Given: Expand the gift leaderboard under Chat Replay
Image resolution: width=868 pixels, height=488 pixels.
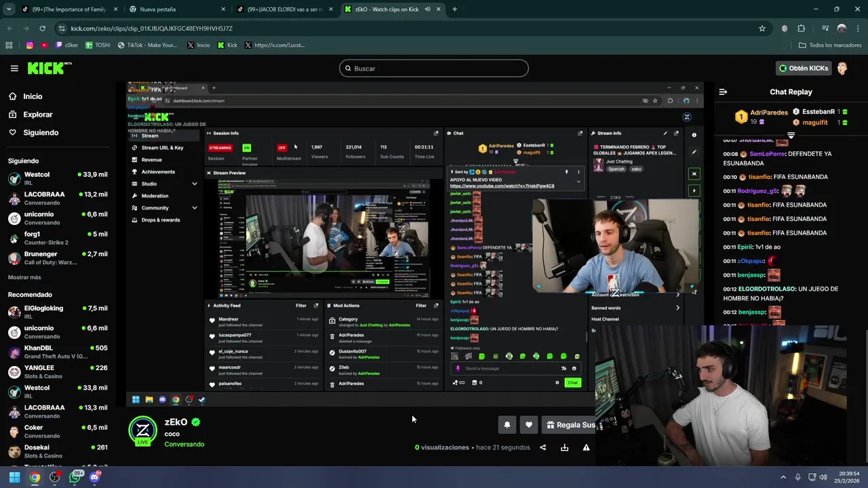Looking at the screenshot, I should pyautogui.click(x=791, y=135).
